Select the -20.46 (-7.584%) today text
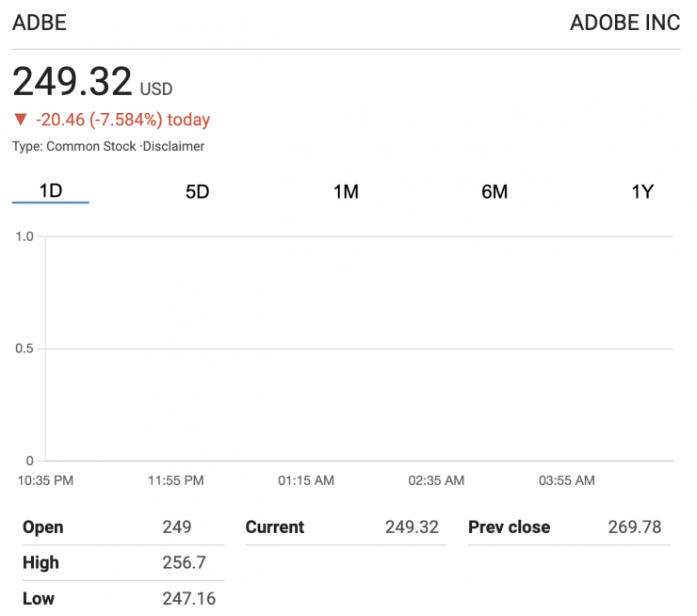The width and height of the screenshot is (697, 616). [x=122, y=120]
